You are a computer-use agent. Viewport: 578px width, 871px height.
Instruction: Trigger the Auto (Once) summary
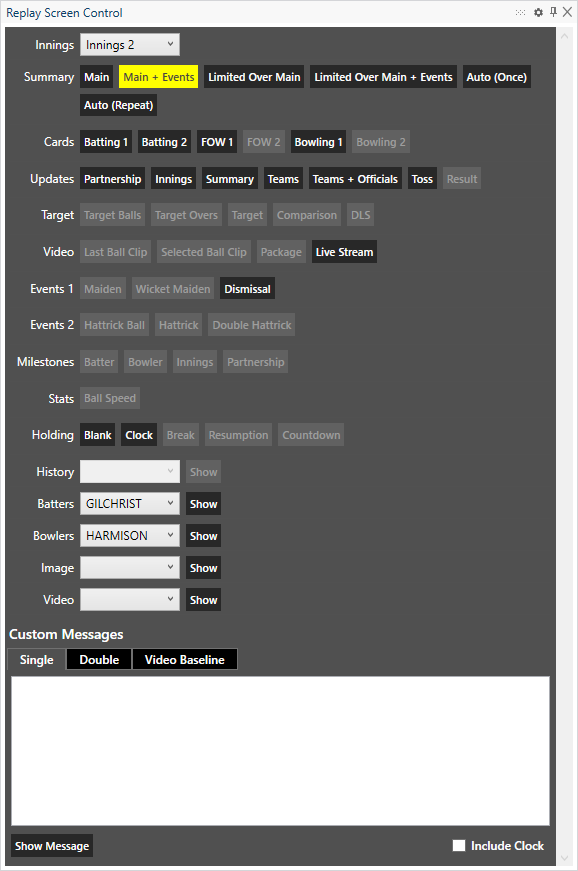(x=496, y=77)
